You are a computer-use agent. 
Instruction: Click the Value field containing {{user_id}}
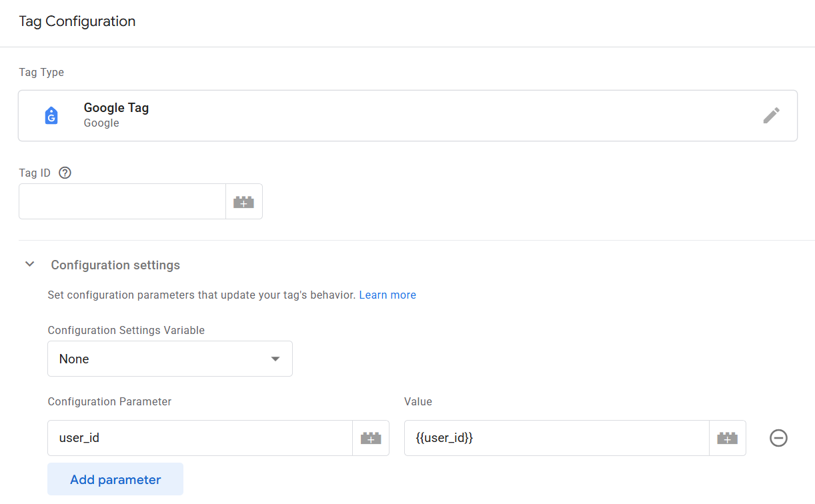[x=556, y=438]
